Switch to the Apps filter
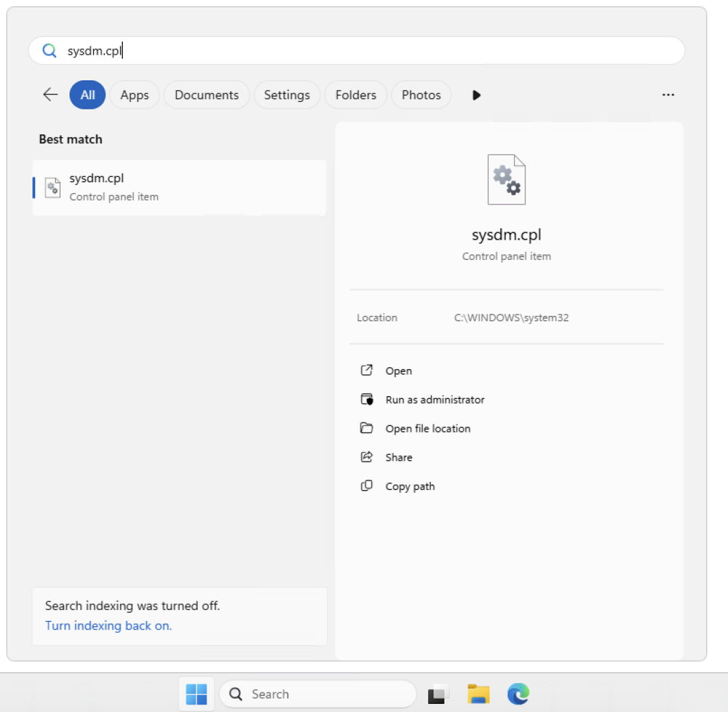728x712 pixels. [134, 94]
